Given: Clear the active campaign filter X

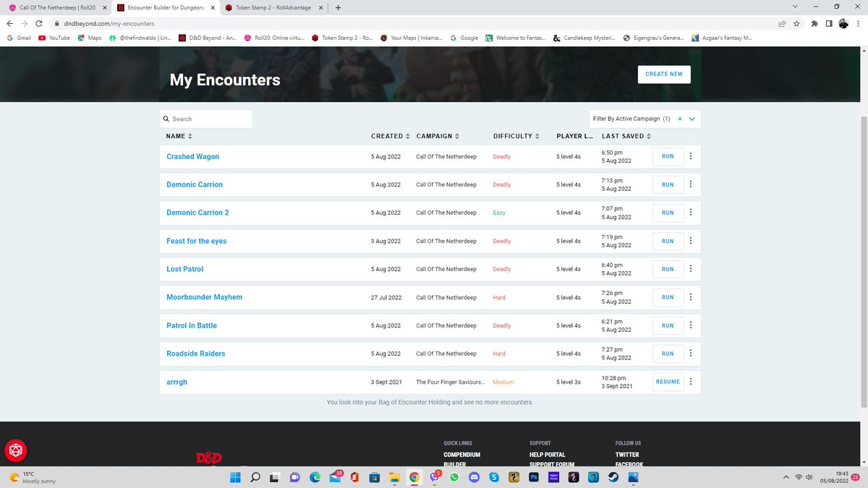Looking at the screenshot, I should pyautogui.click(x=680, y=119).
